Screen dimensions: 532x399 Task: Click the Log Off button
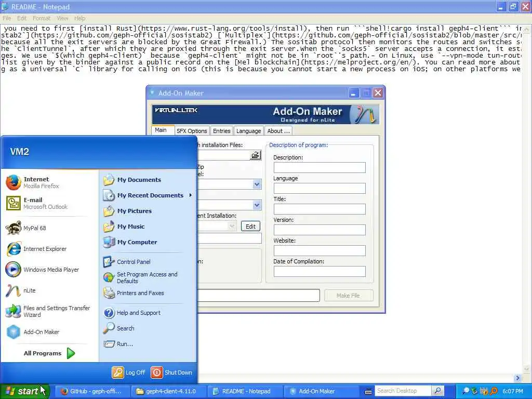pyautogui.click(x=129, y=372)
